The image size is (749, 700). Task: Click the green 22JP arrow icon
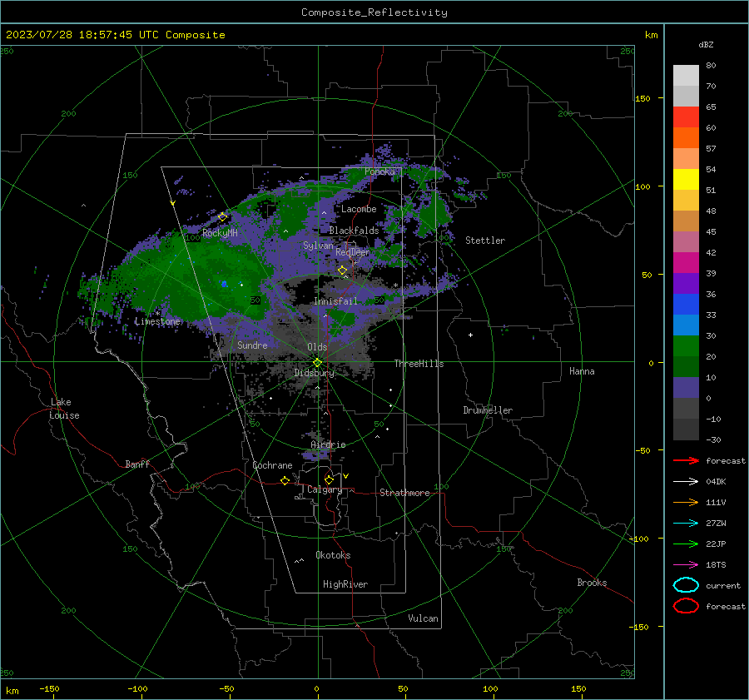click(x=686, y=544)
